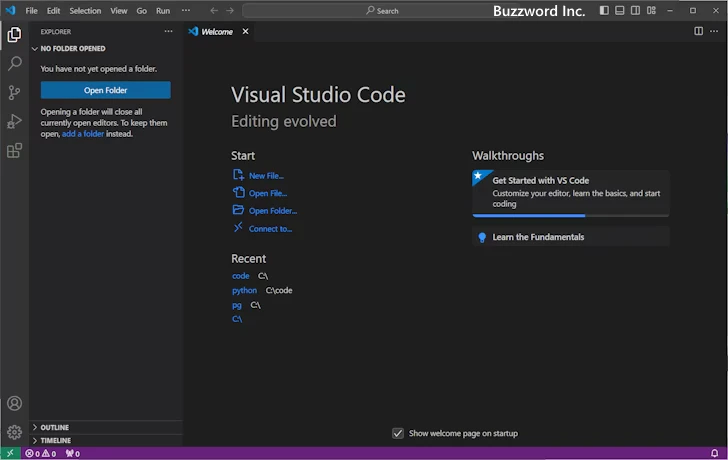Click the notifications bell in status bar
The height and width of the screenshot is (460, 728).
click(714, 453)
